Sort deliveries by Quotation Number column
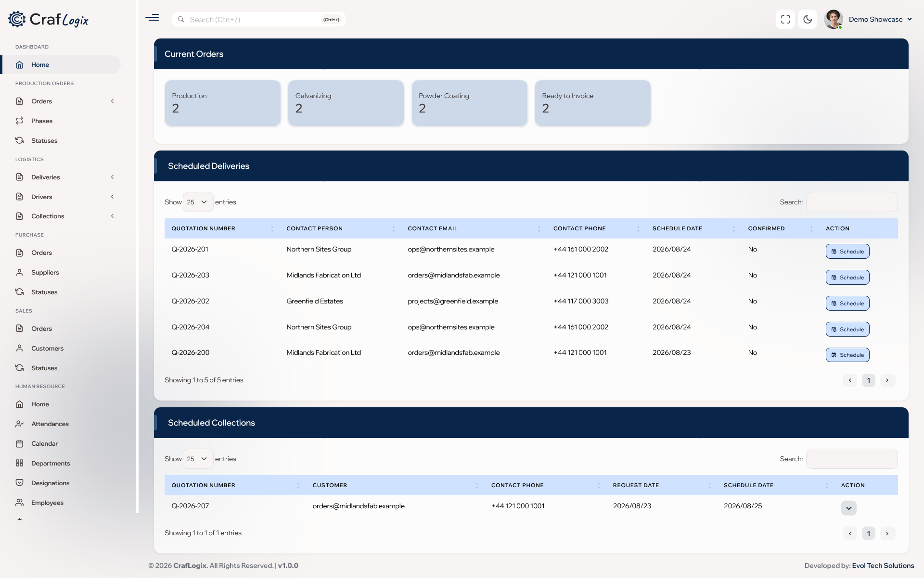This screenshot has width=924, height=578. (222, 228)
